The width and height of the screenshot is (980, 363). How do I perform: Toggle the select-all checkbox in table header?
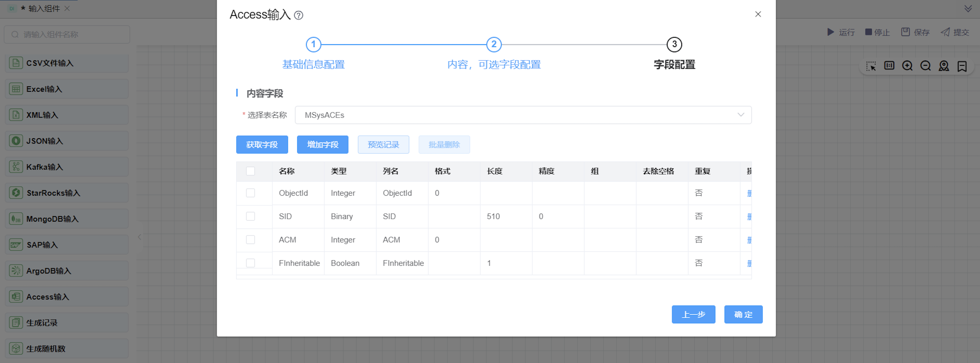[x=250, y=171]
